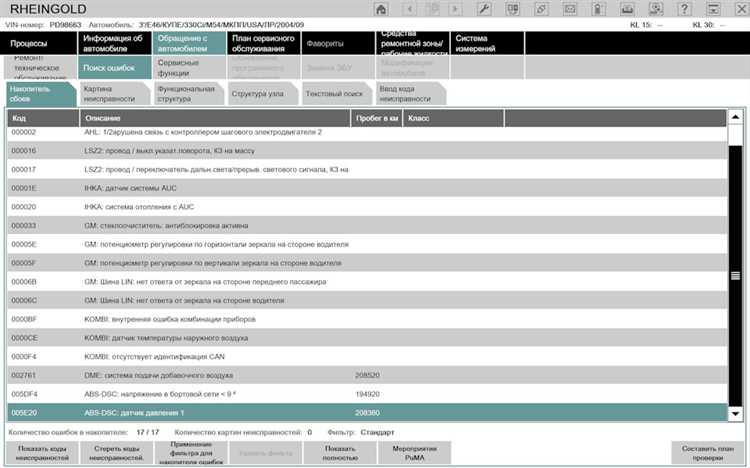Select fault row 005DF4 ABS-DSC напряжение
The height and width of the screenshot is (468, 750).
point(367,394)
